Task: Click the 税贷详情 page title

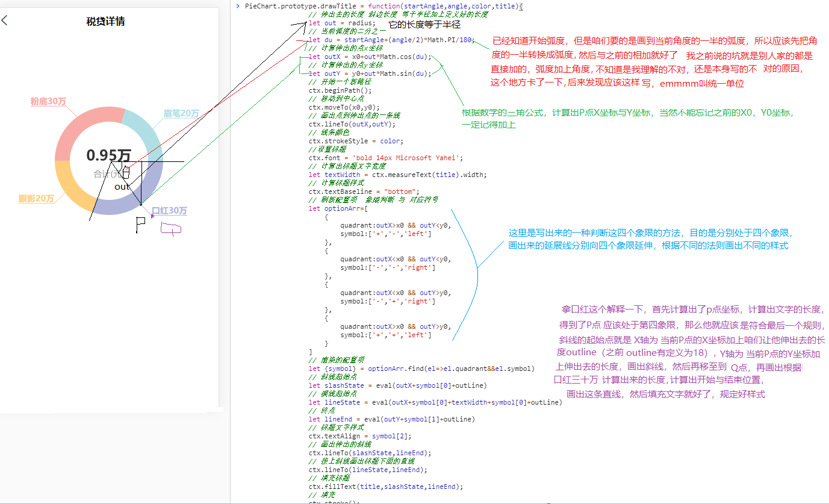Action: tap(106, 22)
